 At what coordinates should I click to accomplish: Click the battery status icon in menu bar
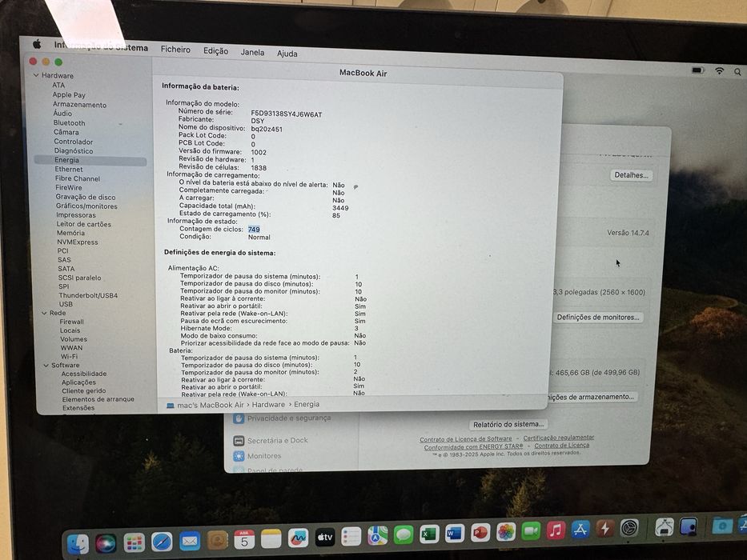point(697,70)
